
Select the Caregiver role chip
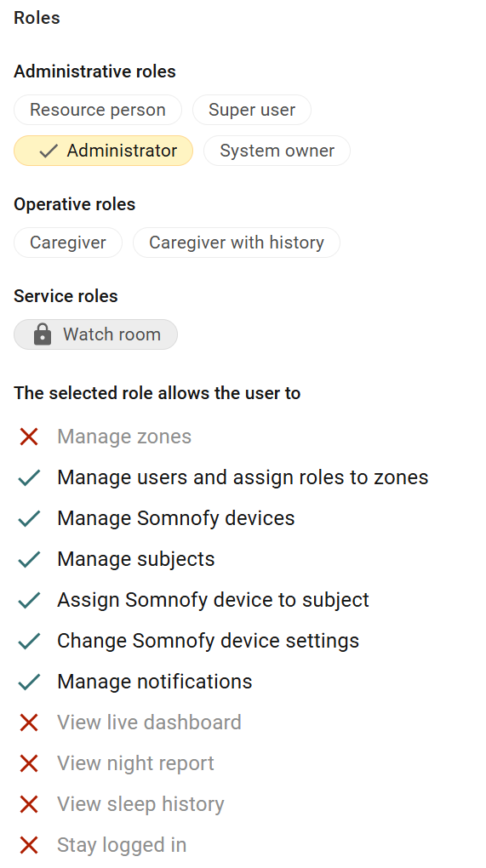click(x=68, y=243)
